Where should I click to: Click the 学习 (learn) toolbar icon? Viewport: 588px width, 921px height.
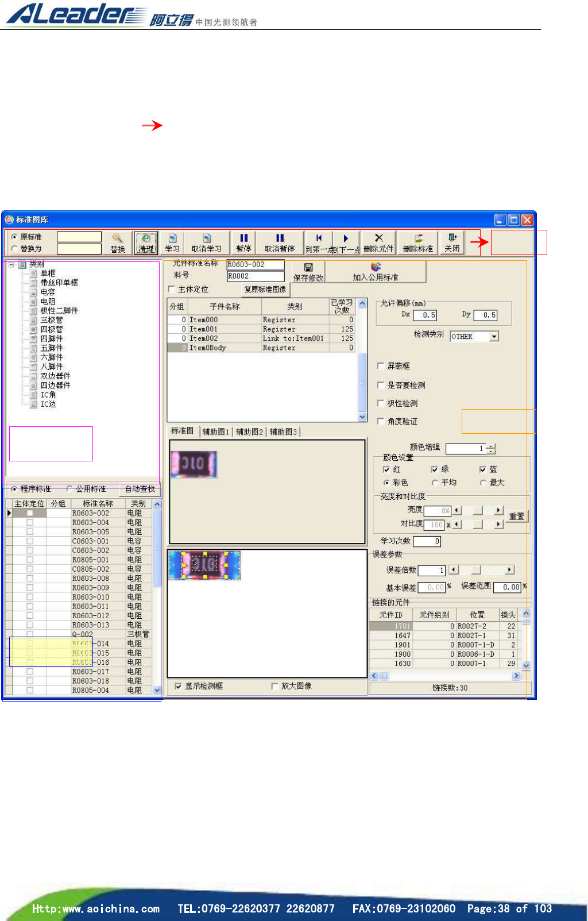(x=172, y=242)
